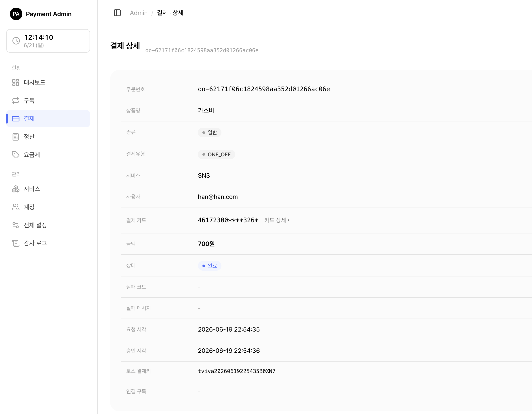Image resolution: width=532 pixels, height=414 pixels.
Task: Click the 결제 카드 label
Action: coord(136,220)
